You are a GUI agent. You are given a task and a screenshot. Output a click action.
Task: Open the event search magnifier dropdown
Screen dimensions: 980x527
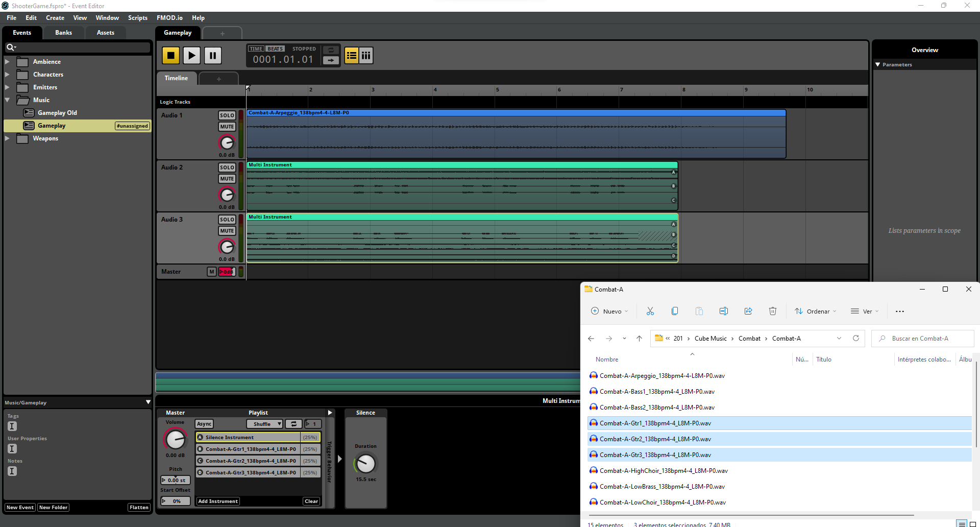(x=11, y=47)
